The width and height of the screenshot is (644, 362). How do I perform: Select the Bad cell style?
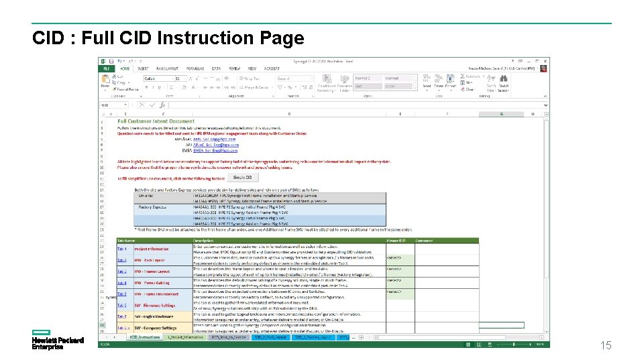(368, 86)
